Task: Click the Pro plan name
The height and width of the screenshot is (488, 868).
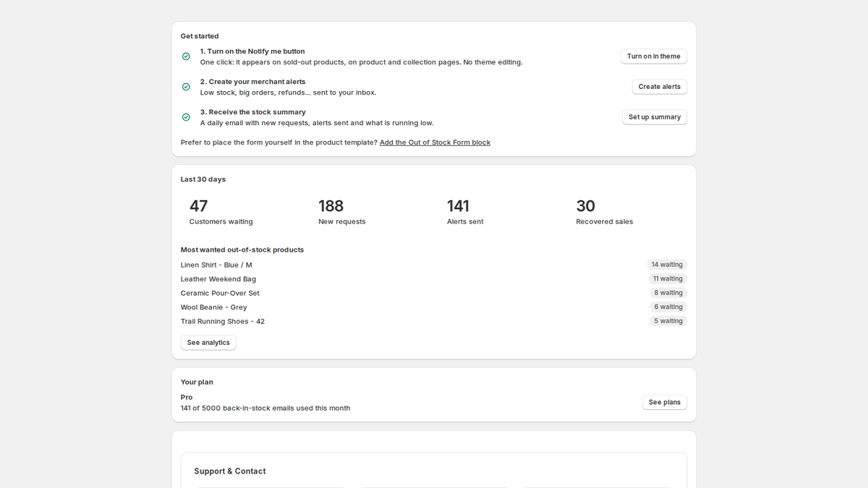Action: tap(187, 397)
